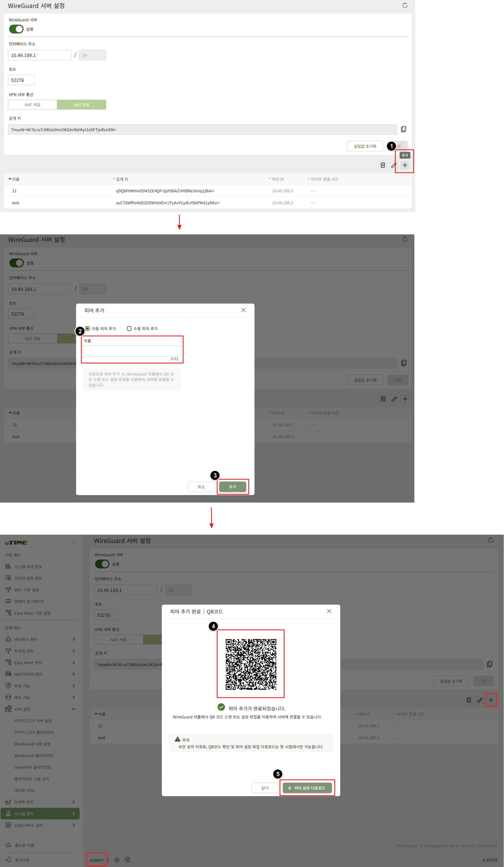Sort by 마지막 연결 시간 in the undimmed panel
Screen dimensions: 504x867
pyautogui.click(x=323, y=179)
